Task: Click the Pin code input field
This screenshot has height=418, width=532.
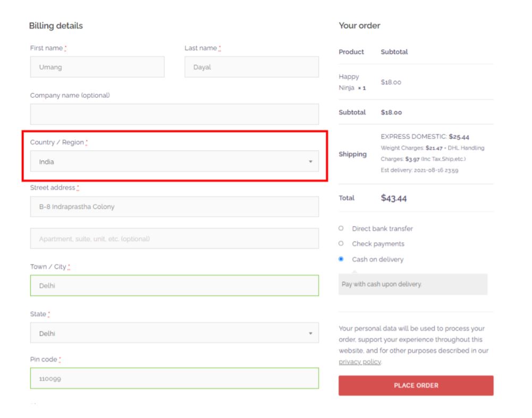Action: pyautogui.click(x=174, y=378)
